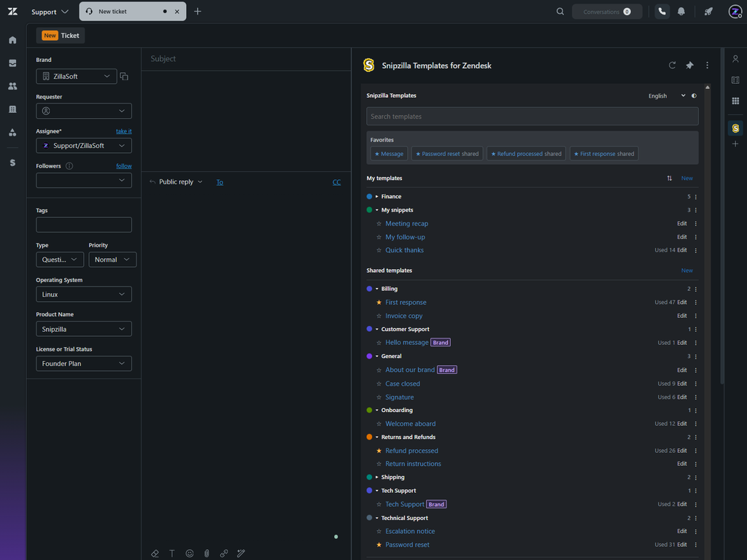Refresh the Snipzilla Templates app
Image resolution: width=747 pixels, height=560 pixels.
tap(672, 65)
